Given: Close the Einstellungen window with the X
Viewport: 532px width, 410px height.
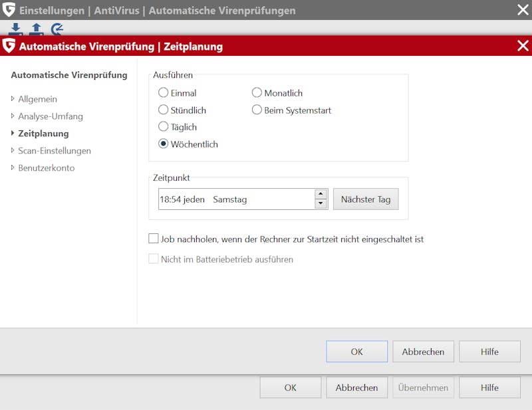Looking at the screenshot, I should [x=523, y=10].
